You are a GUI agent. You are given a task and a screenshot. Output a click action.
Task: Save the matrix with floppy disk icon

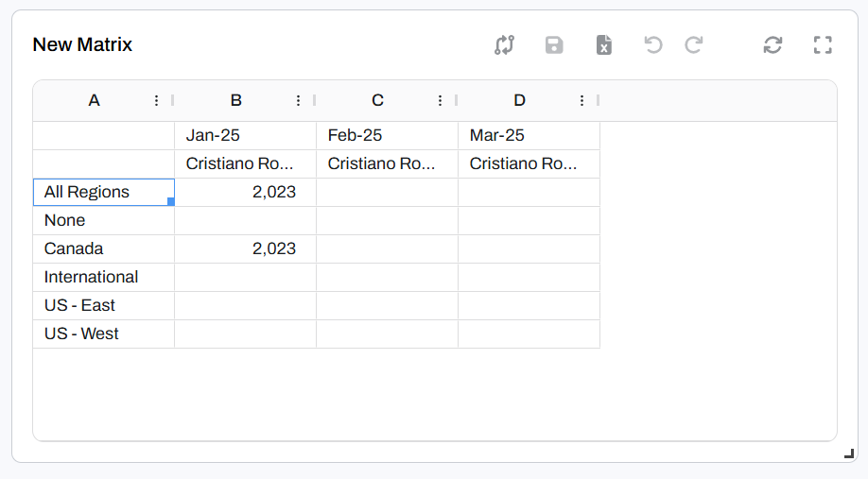tap(554, 44)
